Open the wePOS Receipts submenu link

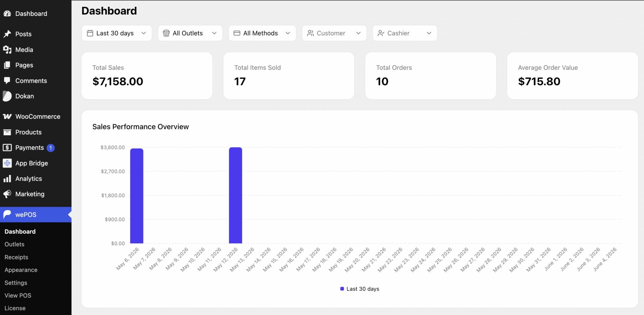16,257
